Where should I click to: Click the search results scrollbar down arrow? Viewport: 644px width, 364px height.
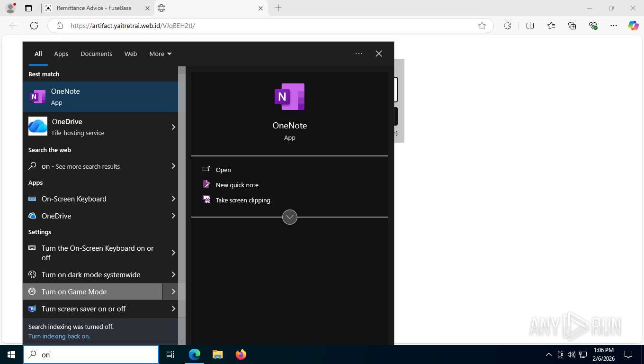182,340
